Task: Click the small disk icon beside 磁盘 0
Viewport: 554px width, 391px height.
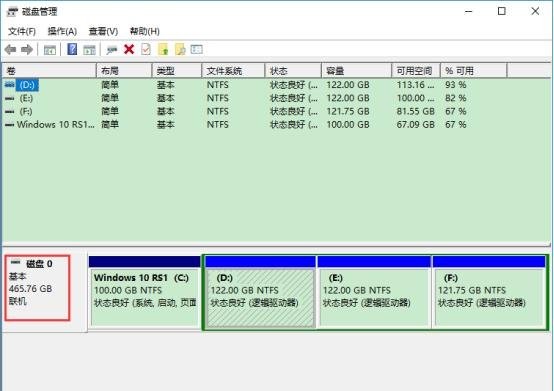Action: (x=15, y=262)
